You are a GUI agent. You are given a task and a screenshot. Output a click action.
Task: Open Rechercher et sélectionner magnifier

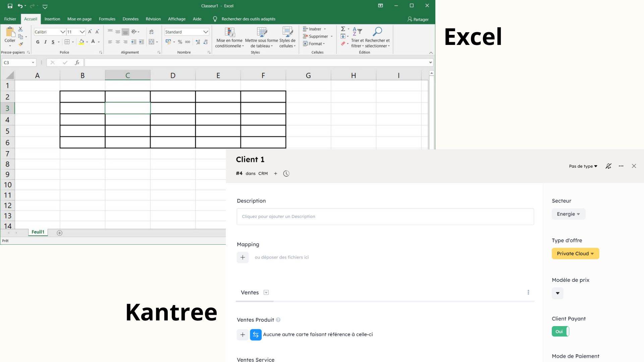click(377, 38)
